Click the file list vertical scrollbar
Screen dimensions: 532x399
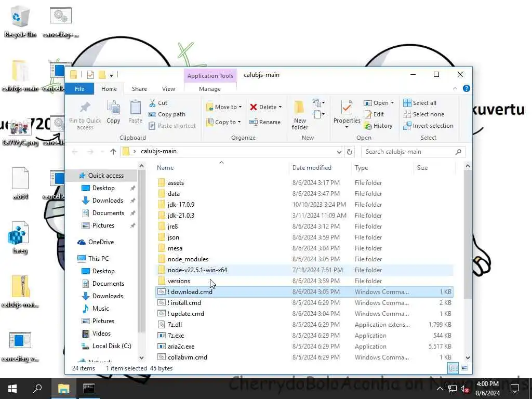pyautogui.click(x=468, y=234)
